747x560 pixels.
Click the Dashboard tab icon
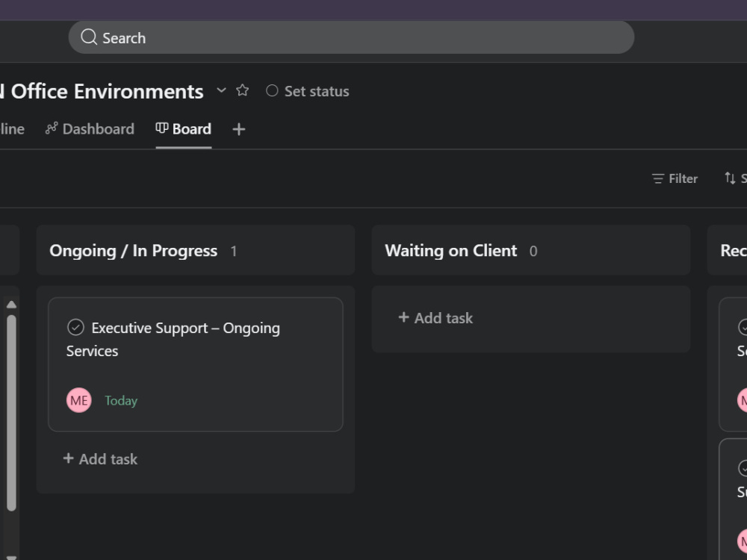tap(52, 128)
